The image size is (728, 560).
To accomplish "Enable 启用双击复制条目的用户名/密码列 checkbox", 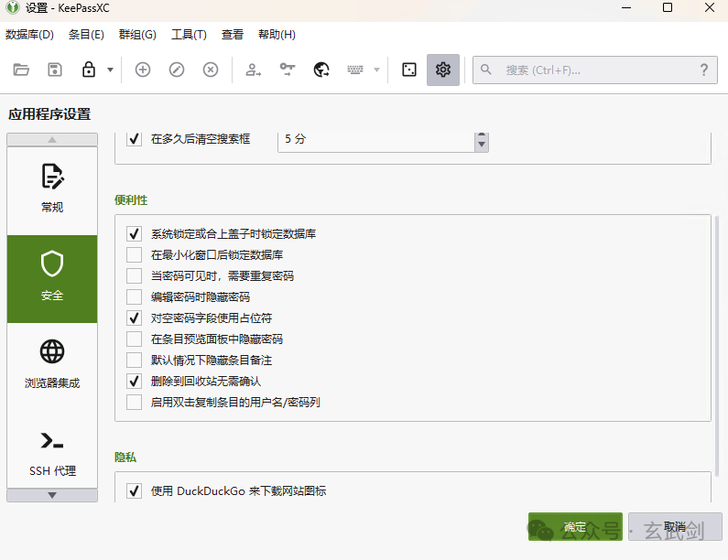I will coord(135,402).
